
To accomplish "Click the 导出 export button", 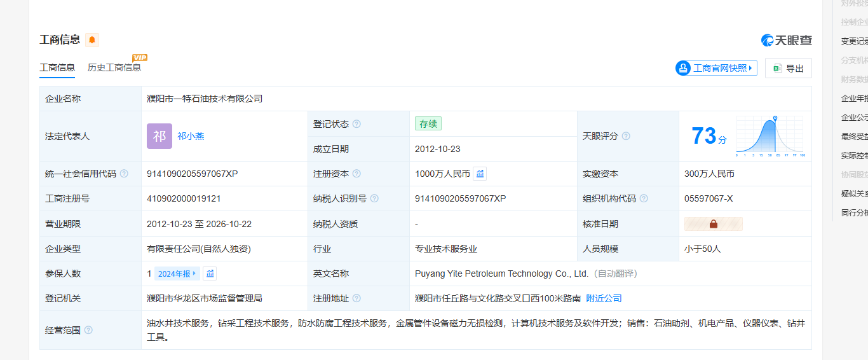I will coord(788,68).
